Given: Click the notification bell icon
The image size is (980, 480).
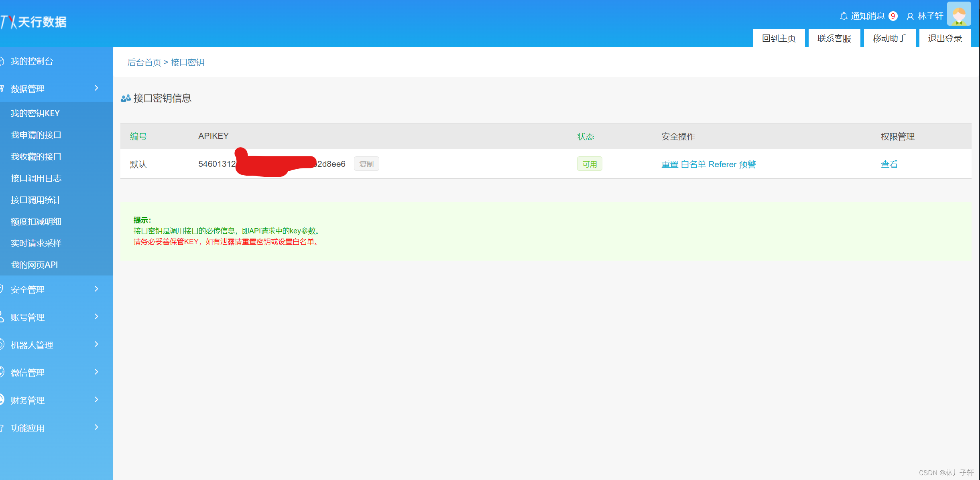Looking at the screenshot, I should pyautogui.click(x=844, y=16).
